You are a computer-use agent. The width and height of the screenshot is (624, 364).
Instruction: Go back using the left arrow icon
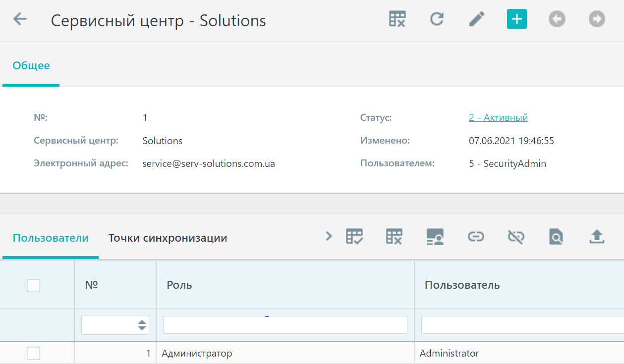click(x=20, y=19)
